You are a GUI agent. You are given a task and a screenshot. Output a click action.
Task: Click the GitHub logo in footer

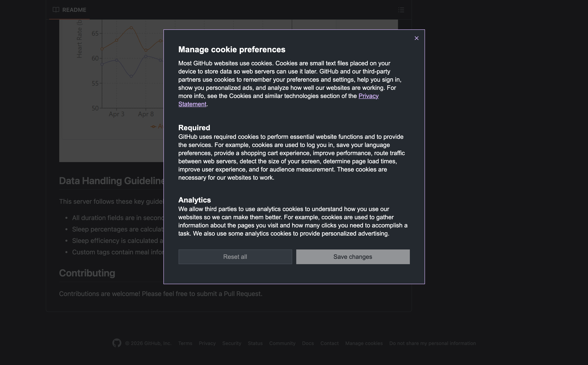pos(117,343)
